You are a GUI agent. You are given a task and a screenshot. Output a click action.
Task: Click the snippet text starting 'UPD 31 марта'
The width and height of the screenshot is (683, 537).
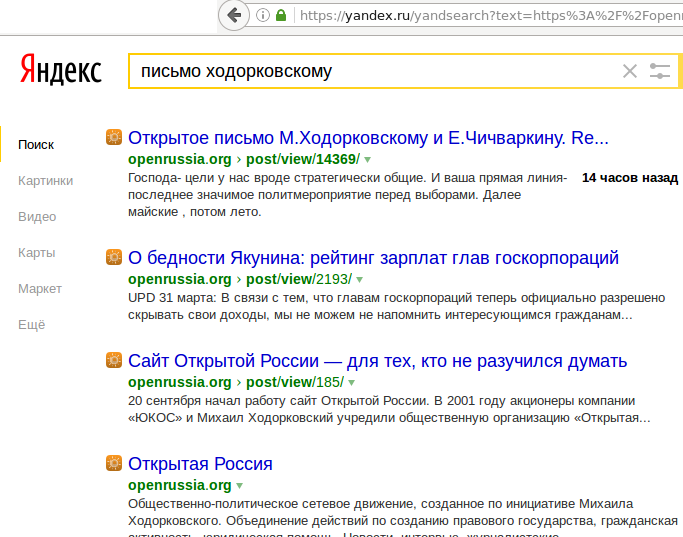point(396,306)
